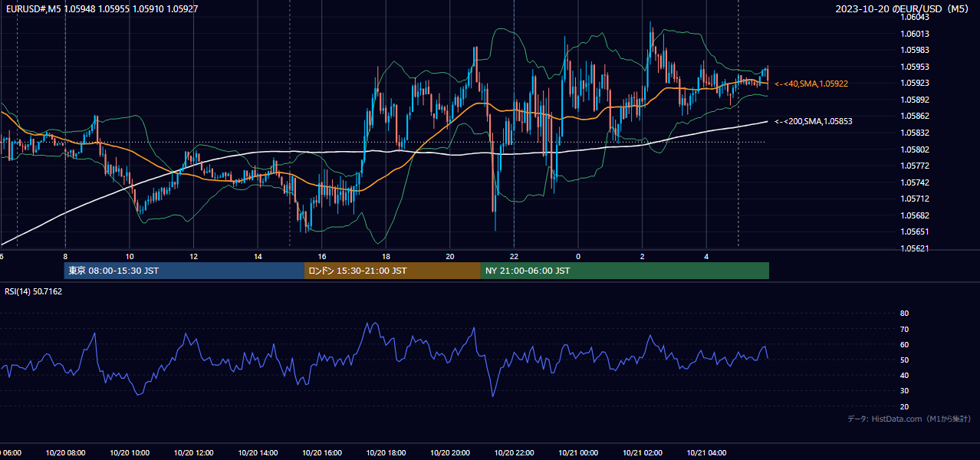Click the 10/20 12:00 date label
The height and width of the screenshot is (460, 980).
coord(193,453)
